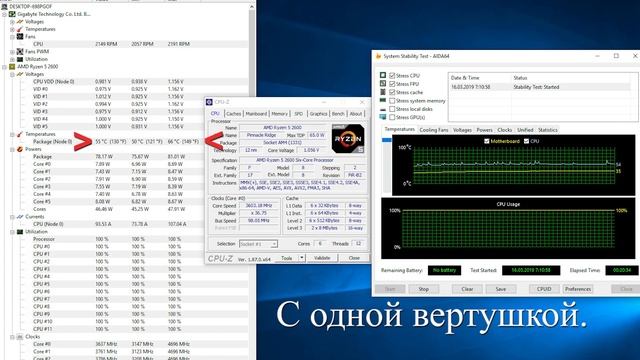Switch to the Mainboard tab in CPU-Z
Screen dimensions: 640x360
pyautogui.click(x=256, y=114)
